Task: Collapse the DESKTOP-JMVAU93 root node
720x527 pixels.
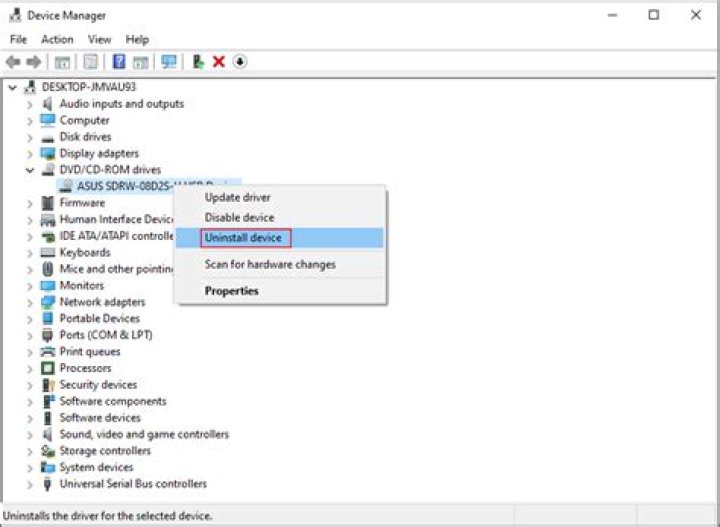Action: [12, 87]
